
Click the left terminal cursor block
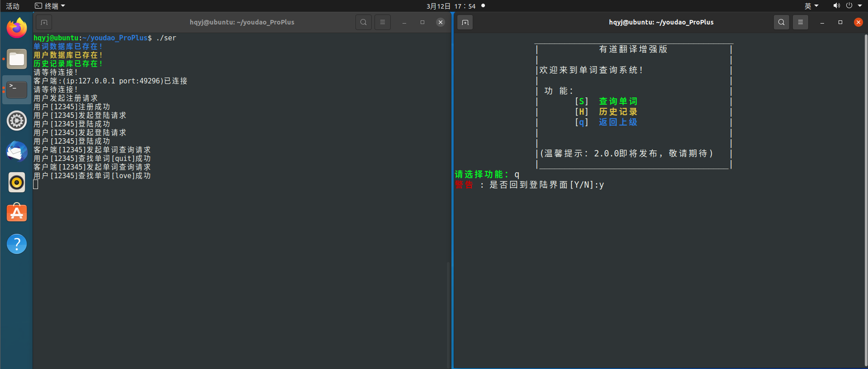36,184
